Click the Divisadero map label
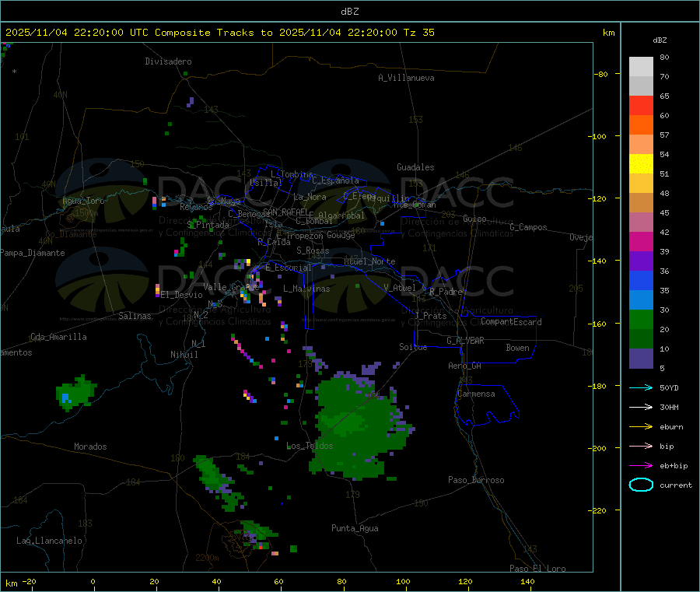This screenshot has height=592, width=700. tap(168, 61)
